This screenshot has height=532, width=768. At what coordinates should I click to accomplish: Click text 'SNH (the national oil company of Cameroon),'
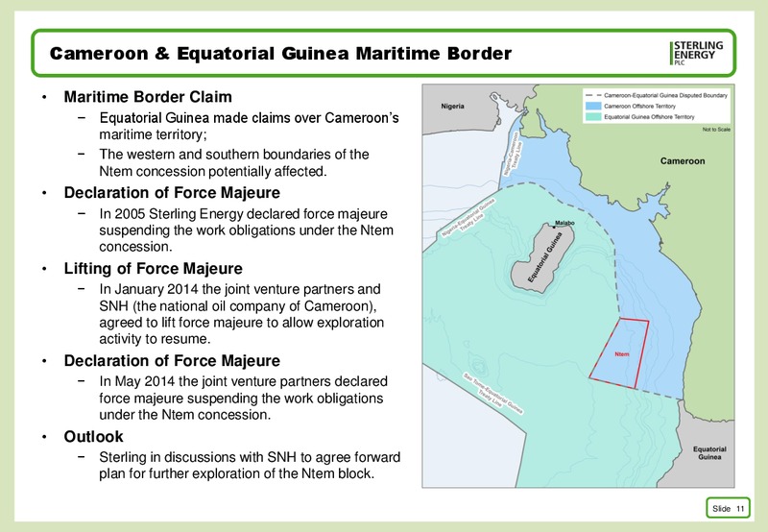tap(238, 305)
